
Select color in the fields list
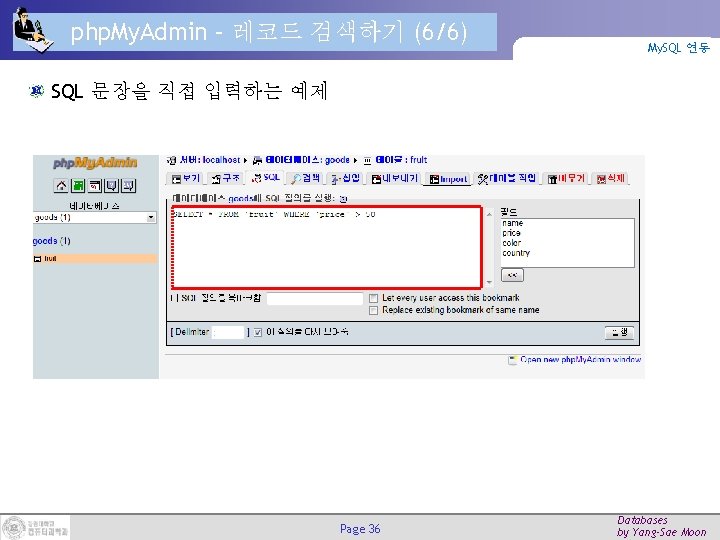coord(512,243)
